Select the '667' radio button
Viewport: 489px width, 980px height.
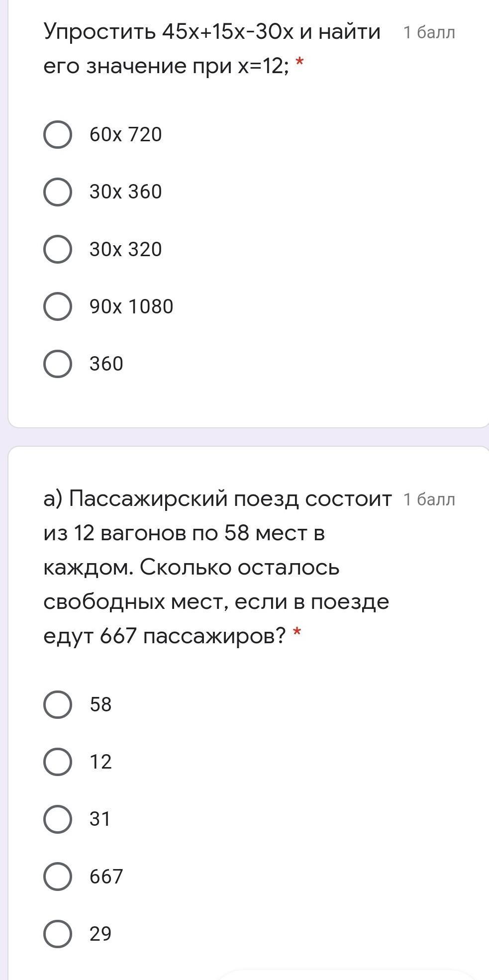pos(58,876)
